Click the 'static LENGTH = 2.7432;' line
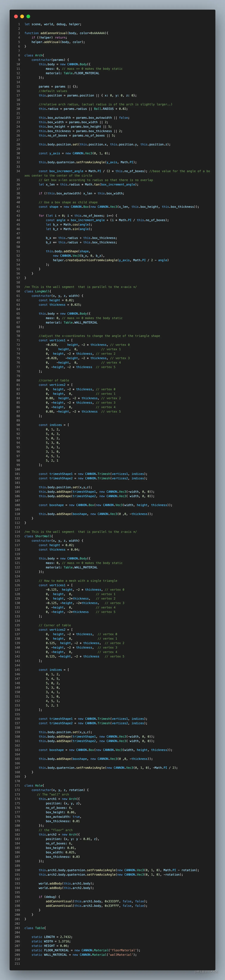The image size is (225, 980). pos(52,937)
